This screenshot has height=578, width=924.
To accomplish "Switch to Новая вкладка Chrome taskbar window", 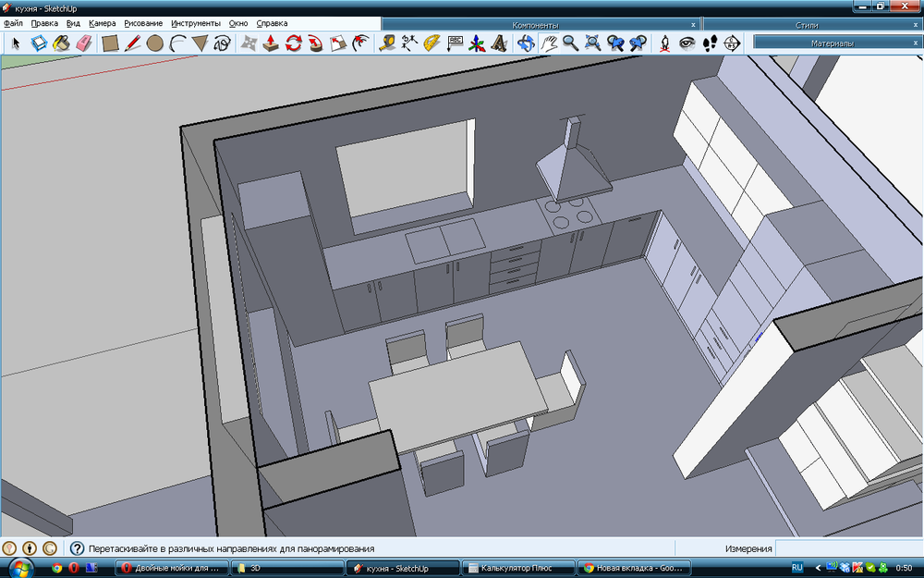I will [633, 568].
